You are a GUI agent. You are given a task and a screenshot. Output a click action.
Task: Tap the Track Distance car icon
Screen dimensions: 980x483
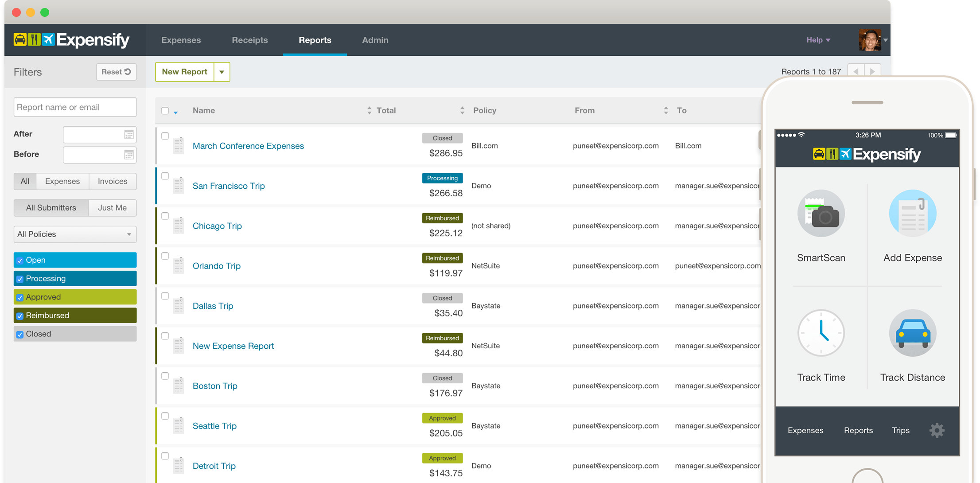point(912,333)
